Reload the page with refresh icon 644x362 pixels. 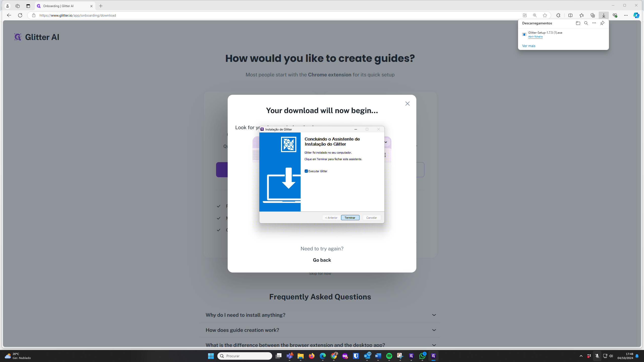click(20, 15)
